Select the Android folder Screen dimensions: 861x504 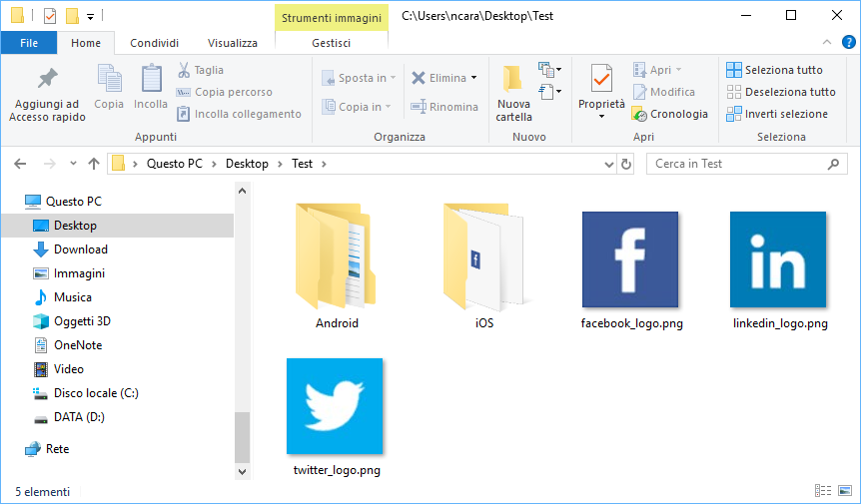336,266
